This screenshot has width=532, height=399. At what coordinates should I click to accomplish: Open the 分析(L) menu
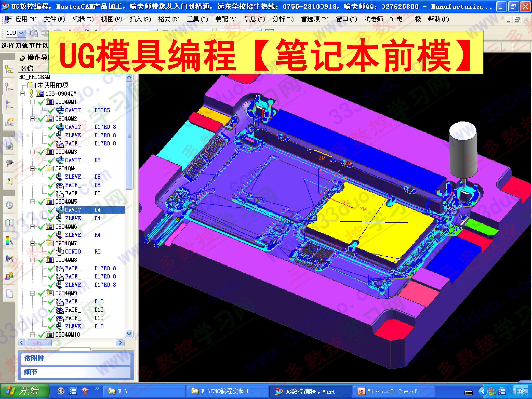[x=283, y=19]
